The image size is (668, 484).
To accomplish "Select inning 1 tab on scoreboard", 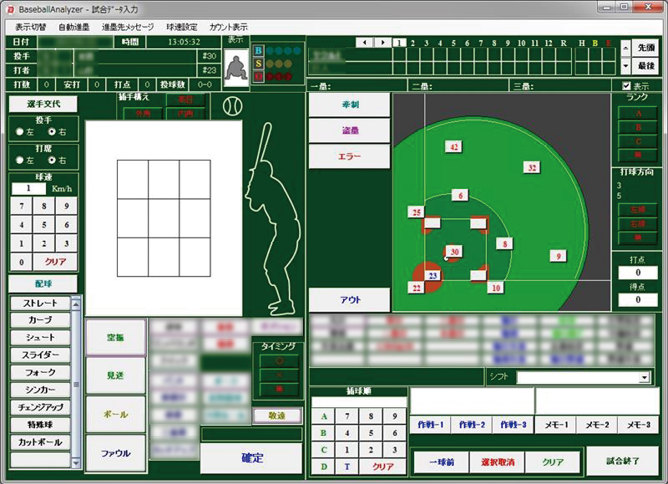I will click(399, 43).
